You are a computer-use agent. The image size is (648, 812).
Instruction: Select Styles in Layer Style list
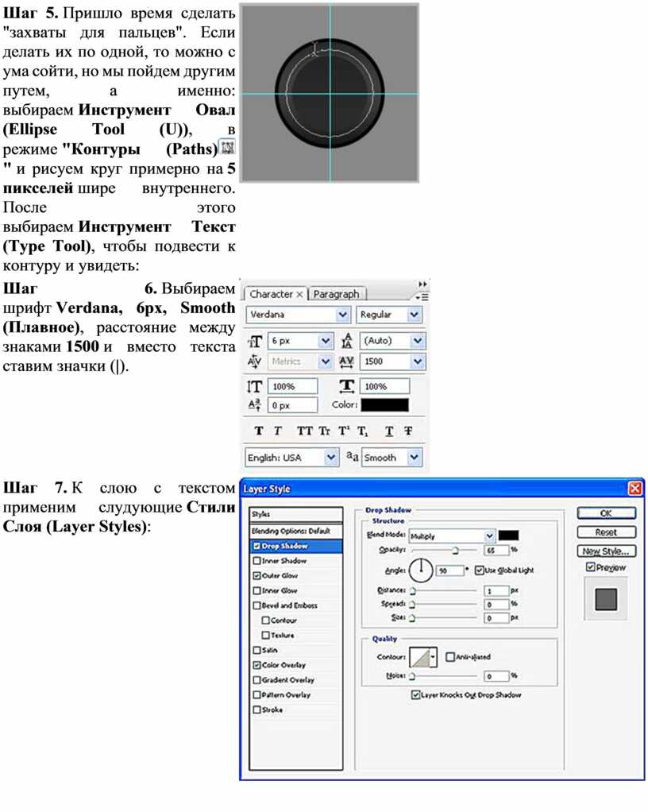pos(296,514)
